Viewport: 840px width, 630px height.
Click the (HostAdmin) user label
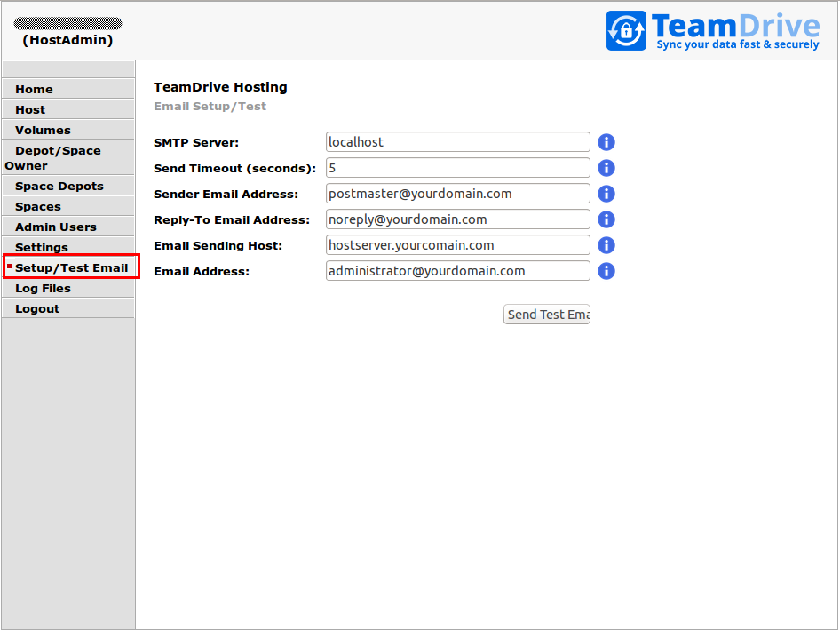click(67, 40)
